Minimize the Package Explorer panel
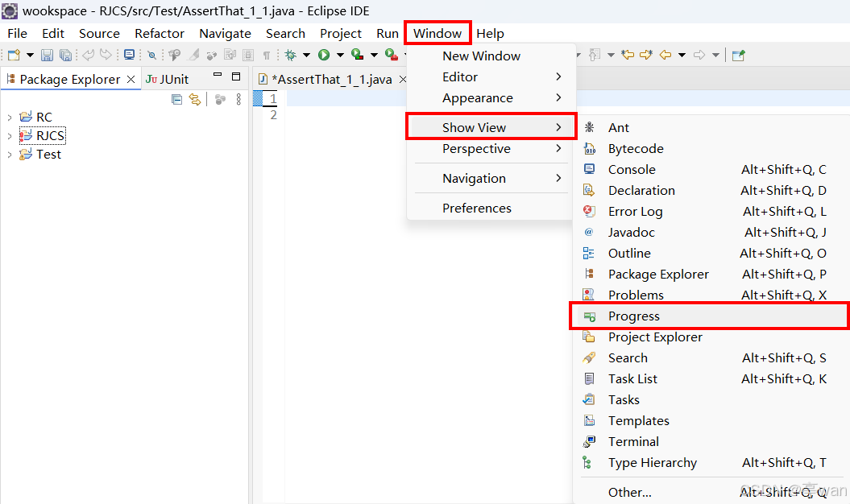Image resolution: width=850 pixels, height=504 pixels. [218, 75]
